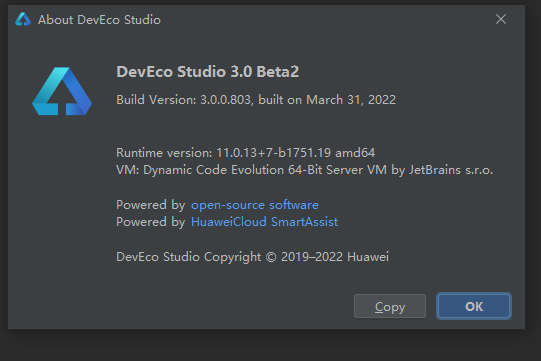Click the Build Version 3.0.0.803 line
The height and width of the screenshot is (361, 541).
256,100
